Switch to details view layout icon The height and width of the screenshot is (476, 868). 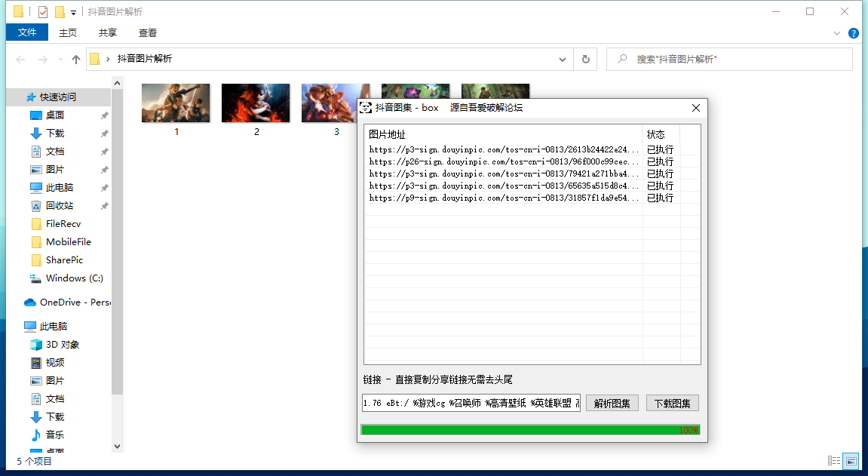(x=833, y=460)
